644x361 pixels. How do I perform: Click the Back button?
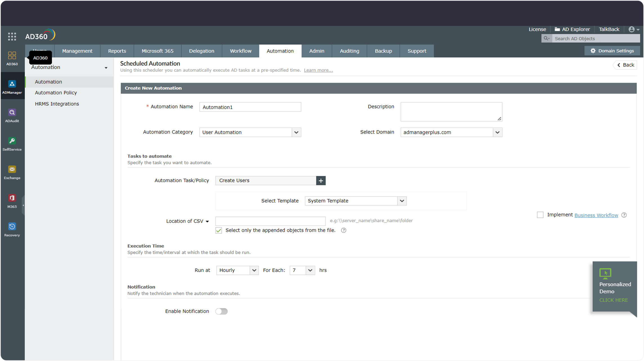coord(625,65)
